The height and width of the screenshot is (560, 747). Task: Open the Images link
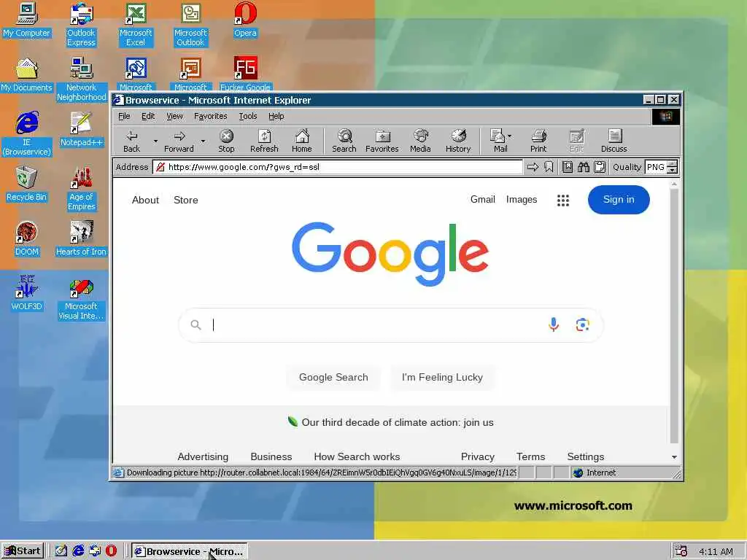521,200
